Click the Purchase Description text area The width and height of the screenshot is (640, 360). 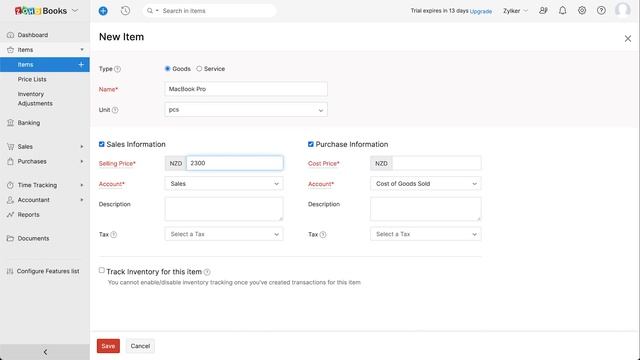point(425,209)
